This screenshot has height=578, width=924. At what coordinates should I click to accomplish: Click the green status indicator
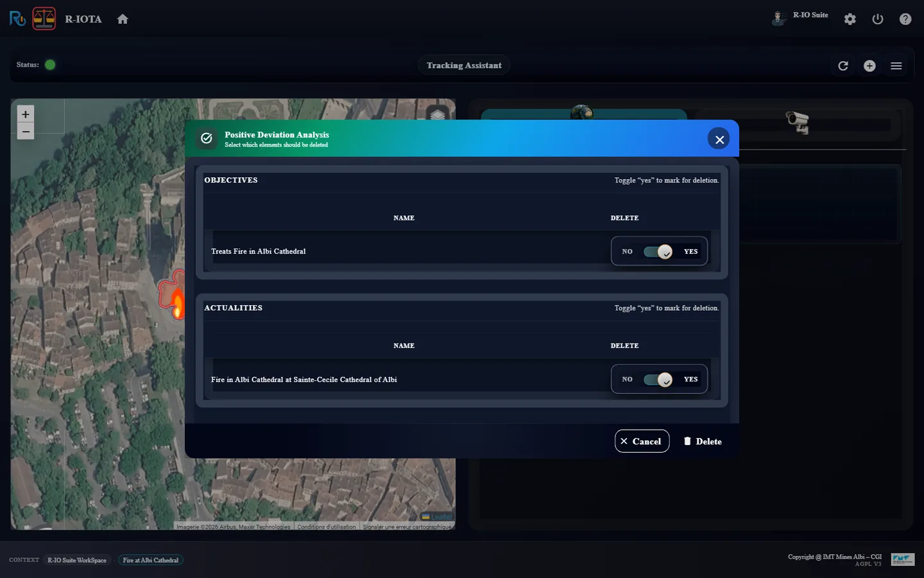50,65
